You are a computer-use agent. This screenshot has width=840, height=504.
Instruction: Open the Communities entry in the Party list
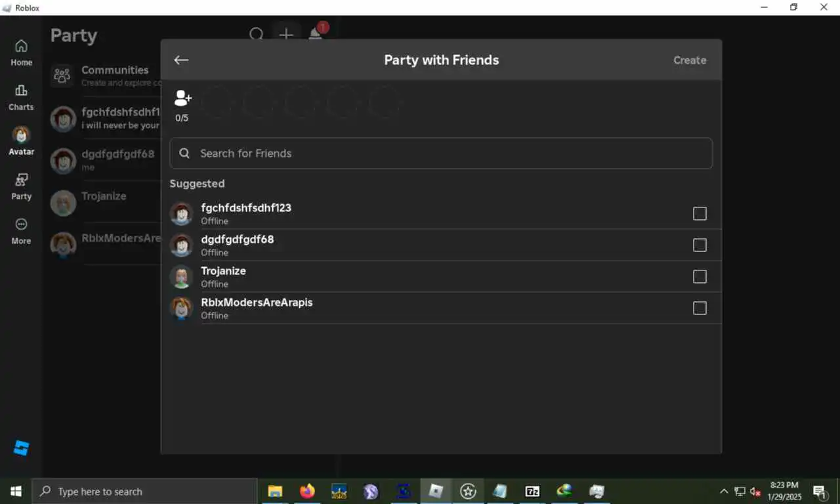(x=105, y=75)
